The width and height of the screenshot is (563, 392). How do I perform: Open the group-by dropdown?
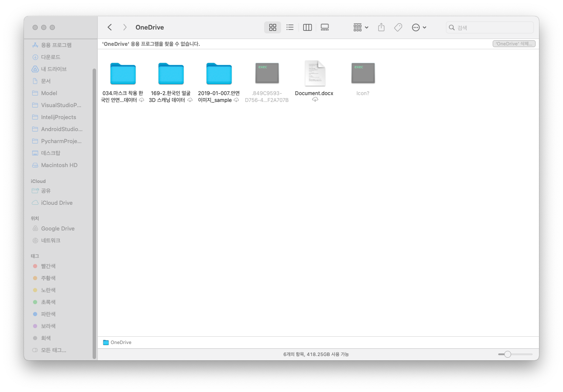(361, 27)
